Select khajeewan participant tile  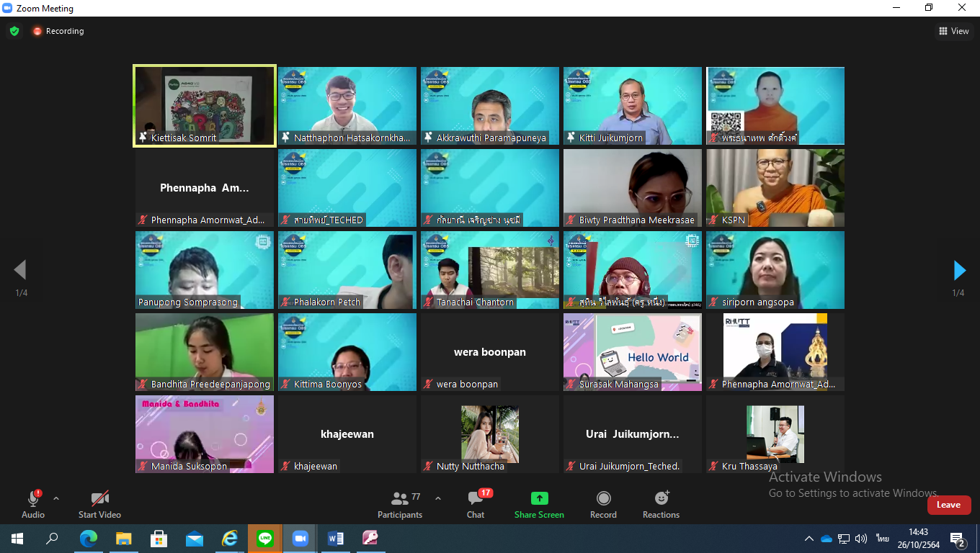[347, 434]
